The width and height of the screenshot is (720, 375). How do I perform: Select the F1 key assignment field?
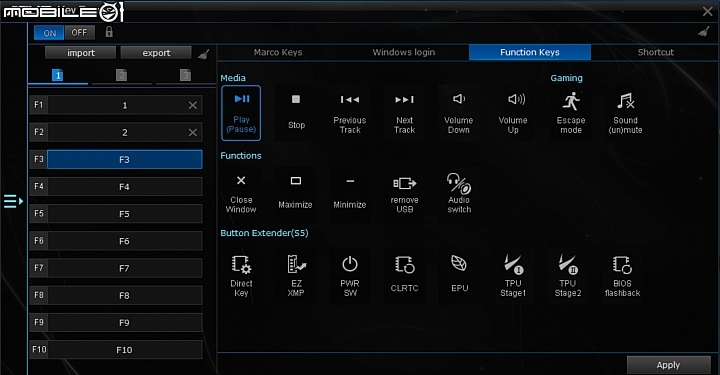[125, 106]
